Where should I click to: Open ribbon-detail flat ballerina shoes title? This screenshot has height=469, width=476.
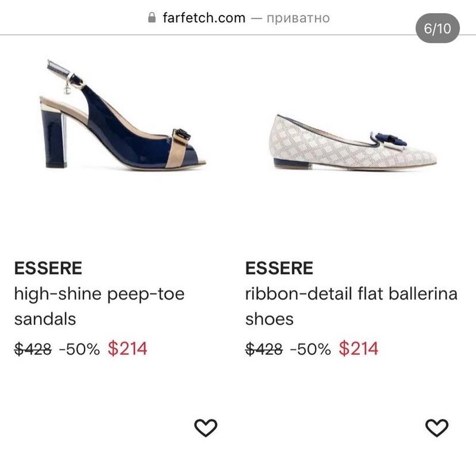point(351,306)
